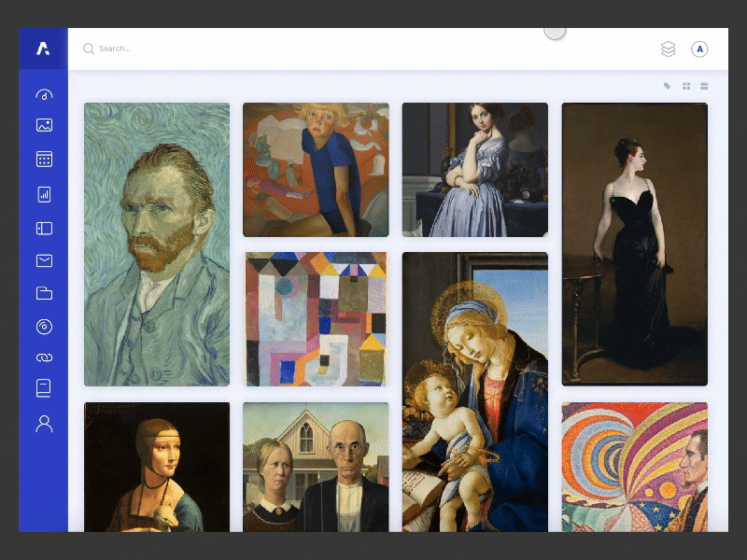Screen dimensions: 747x560
Task: Open the concentric circle target icon
Action: (x=44, y=327)
